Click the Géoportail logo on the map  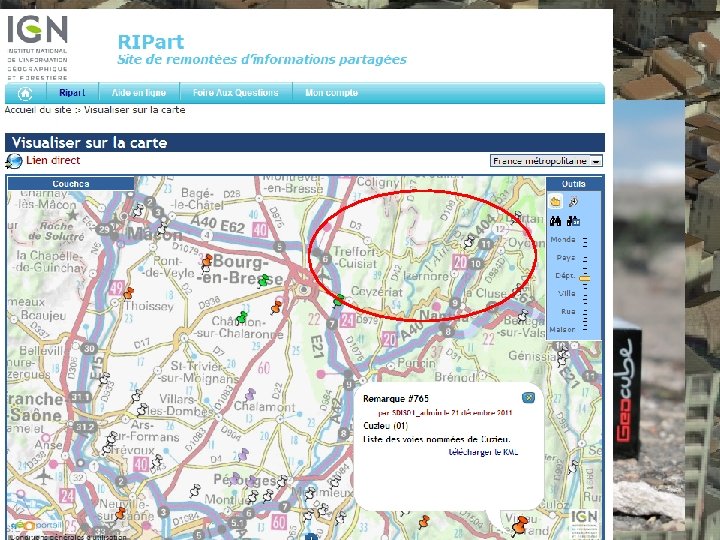35,525
